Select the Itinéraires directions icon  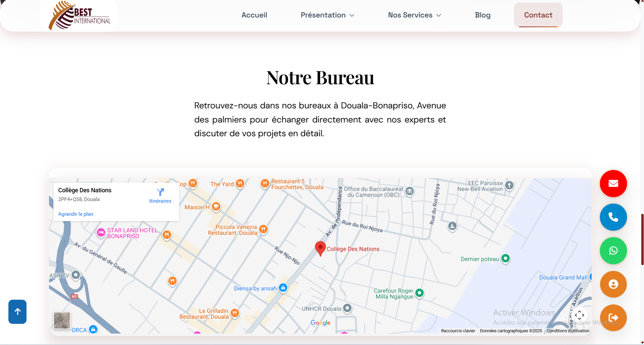click(160, 192)
